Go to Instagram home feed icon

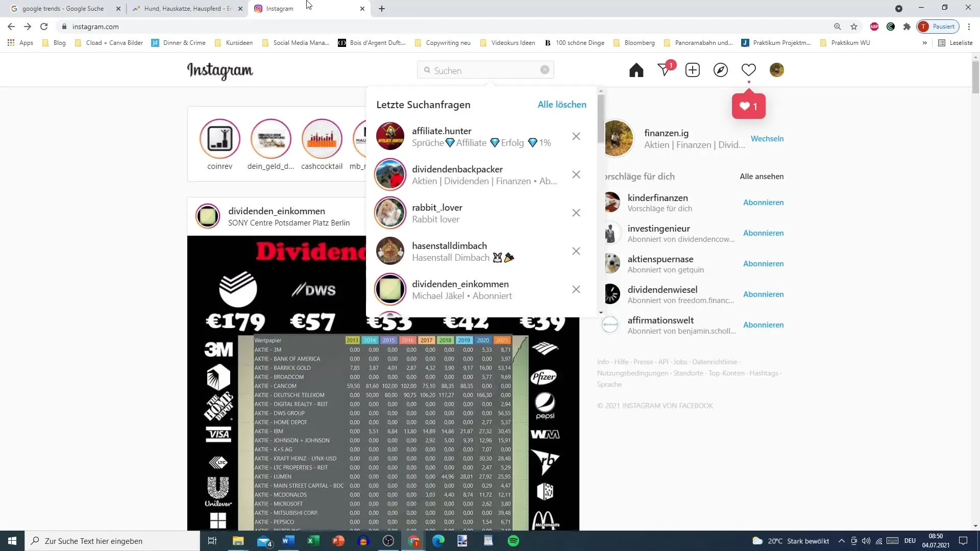pos(636,70)
